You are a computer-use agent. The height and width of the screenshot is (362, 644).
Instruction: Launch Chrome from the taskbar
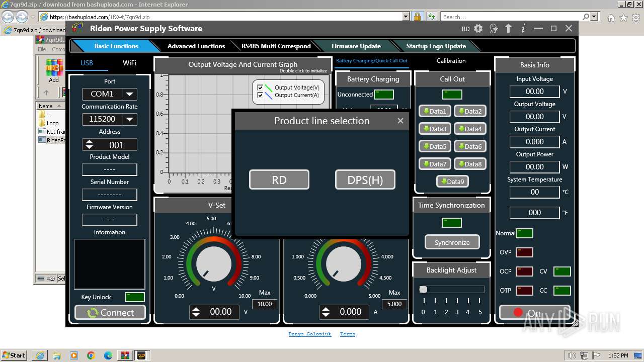click(91, 355)
